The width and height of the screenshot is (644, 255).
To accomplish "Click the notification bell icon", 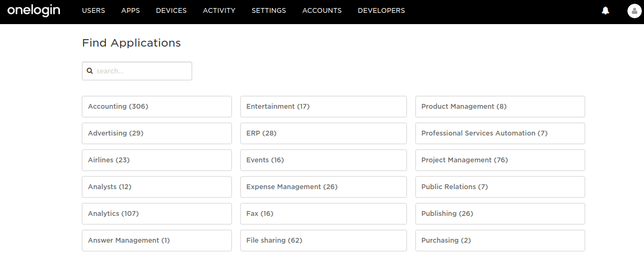I will [x=605, y=11].
